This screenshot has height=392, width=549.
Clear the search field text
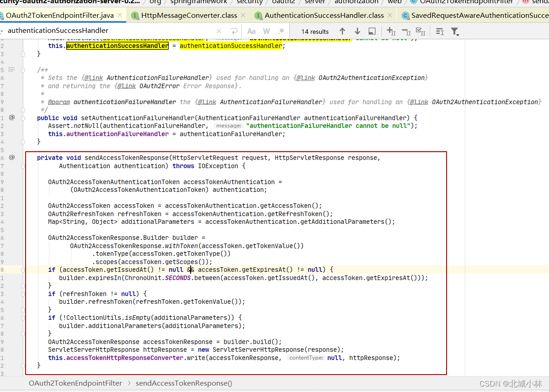click(219, 31)
